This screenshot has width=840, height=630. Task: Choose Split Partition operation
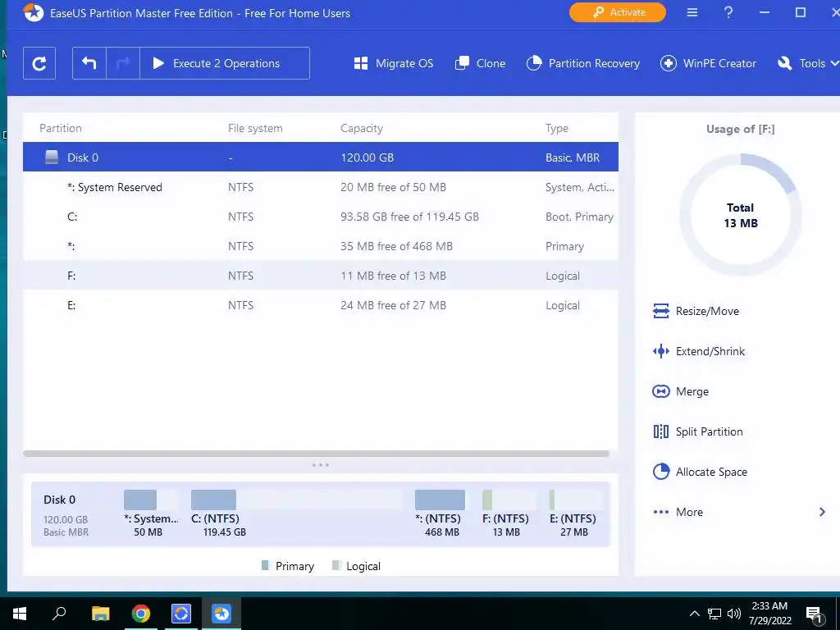tap(697, 431)
